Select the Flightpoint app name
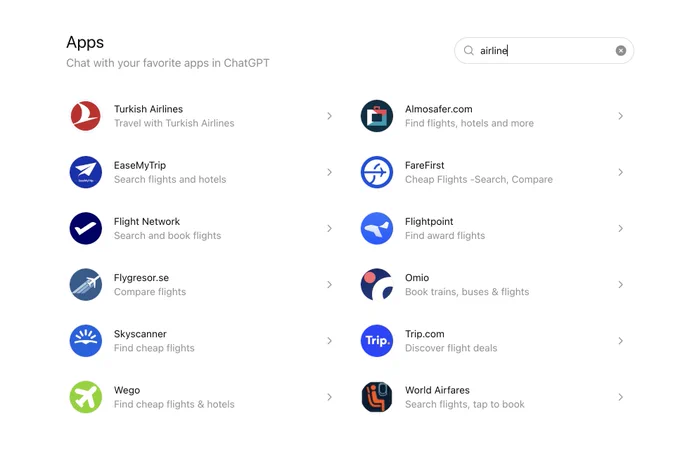 tap(429, 221)
